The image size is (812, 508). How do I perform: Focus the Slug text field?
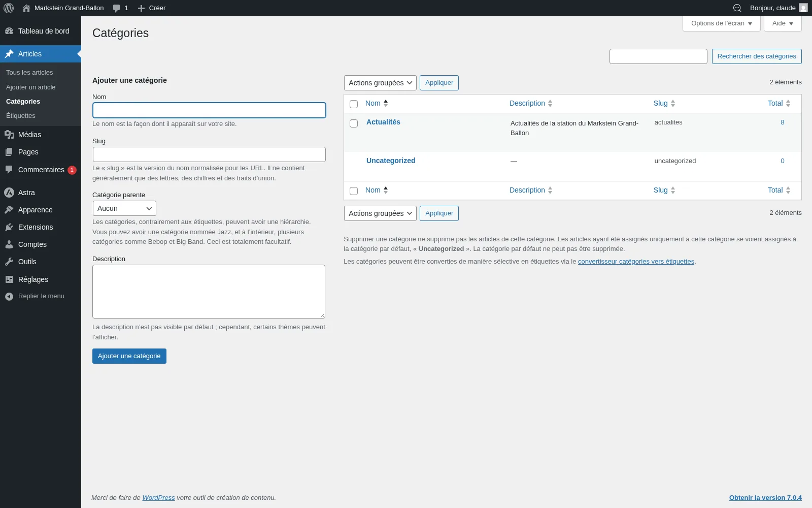(x=209, y=154)
